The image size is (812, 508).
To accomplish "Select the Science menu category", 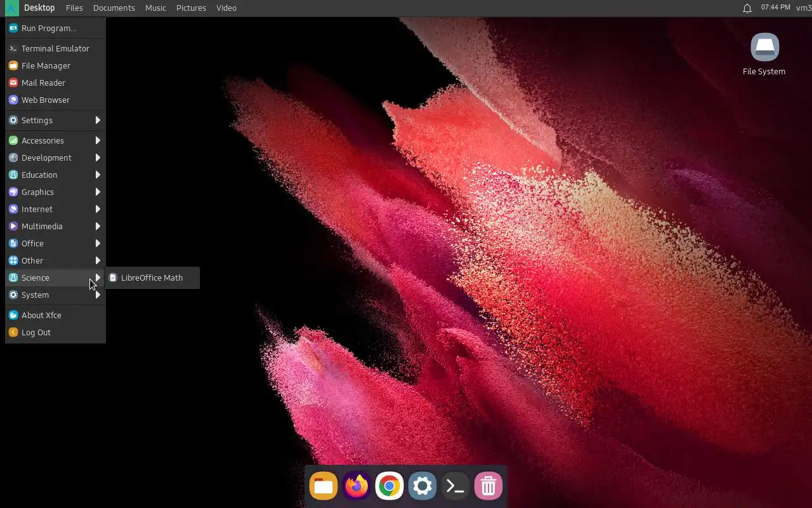I will [55, 277].
